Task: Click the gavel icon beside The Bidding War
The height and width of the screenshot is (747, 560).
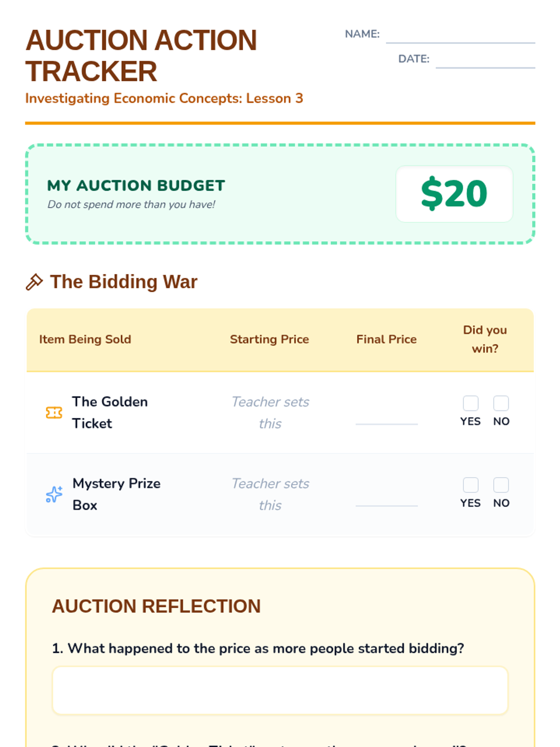Action: coord(34,282)
